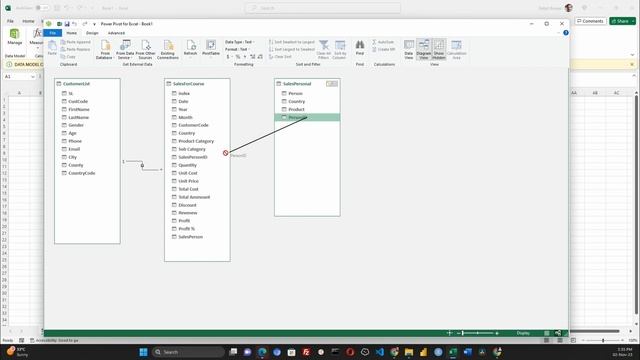Image resolution: width=640 pixels, height=360 pixels.
Task: Click the AutoSum button
Action: tap(383, 42)
